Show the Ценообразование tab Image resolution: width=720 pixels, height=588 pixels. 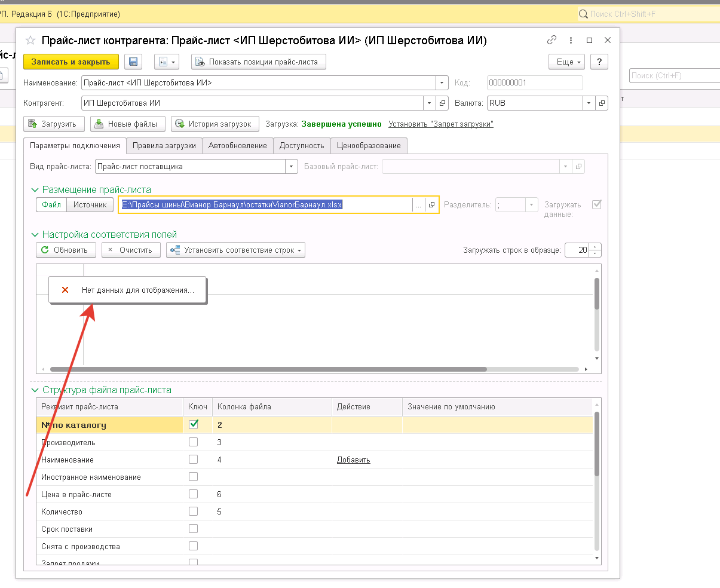(369, 145)
